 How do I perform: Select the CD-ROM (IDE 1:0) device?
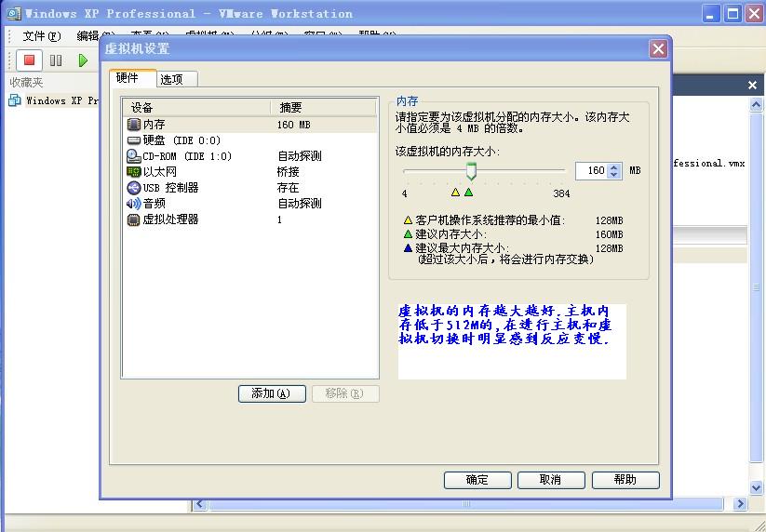tap(186, 156)
